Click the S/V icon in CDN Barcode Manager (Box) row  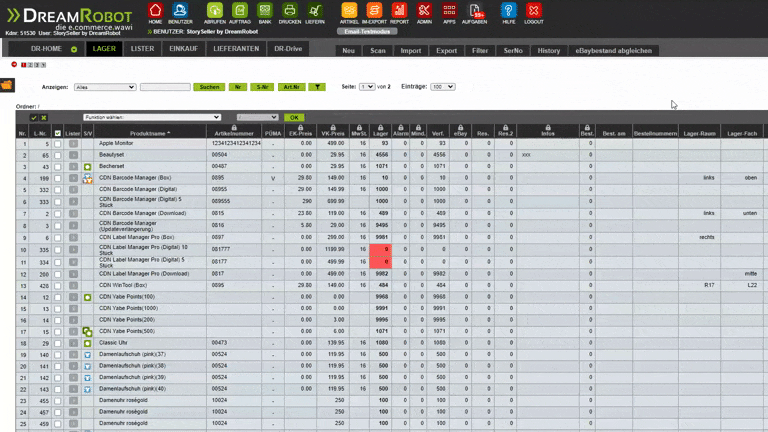point(87,179)
